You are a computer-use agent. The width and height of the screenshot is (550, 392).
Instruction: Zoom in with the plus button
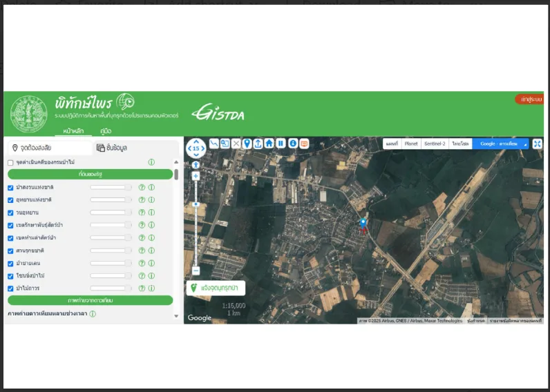coord(196,176)
